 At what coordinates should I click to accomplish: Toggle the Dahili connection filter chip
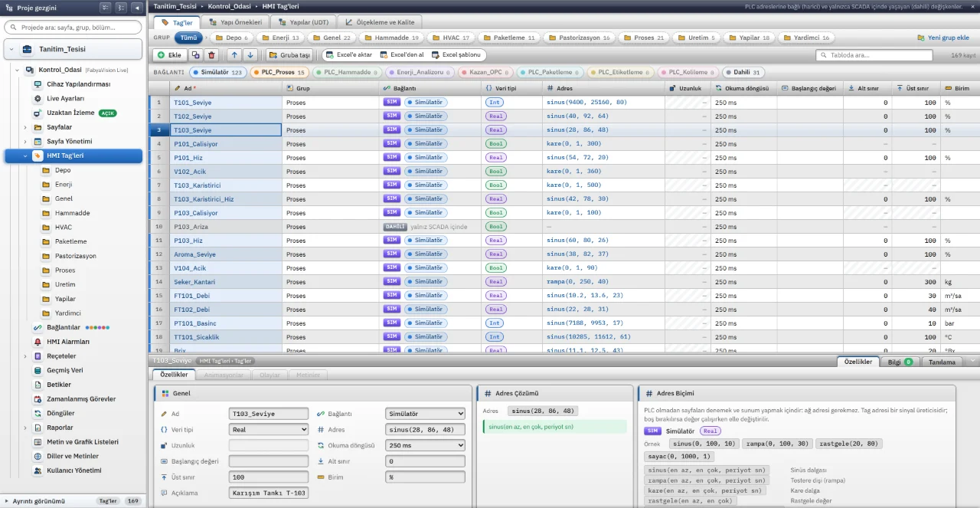tap(743, 72)
